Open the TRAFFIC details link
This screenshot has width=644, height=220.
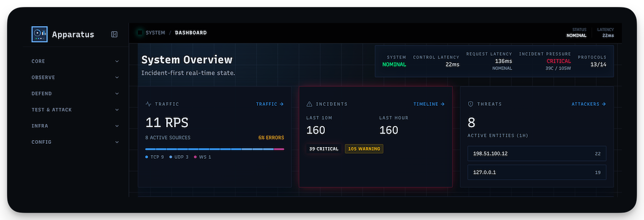pos(269,104)
